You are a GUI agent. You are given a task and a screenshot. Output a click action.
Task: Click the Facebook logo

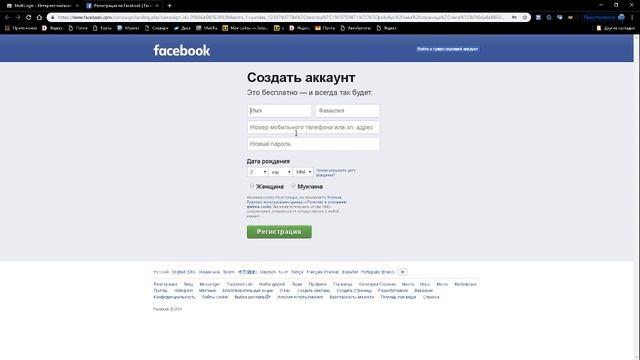coord(182,50)
